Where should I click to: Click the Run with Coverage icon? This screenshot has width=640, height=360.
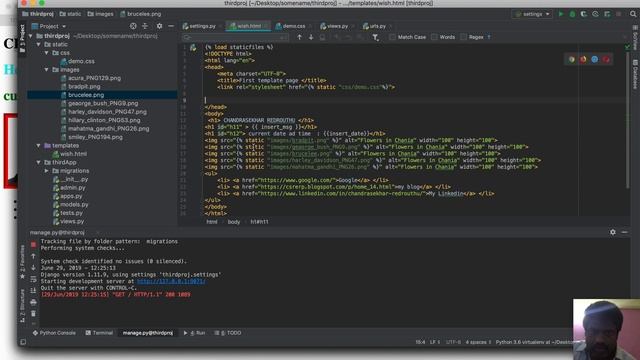584,14
